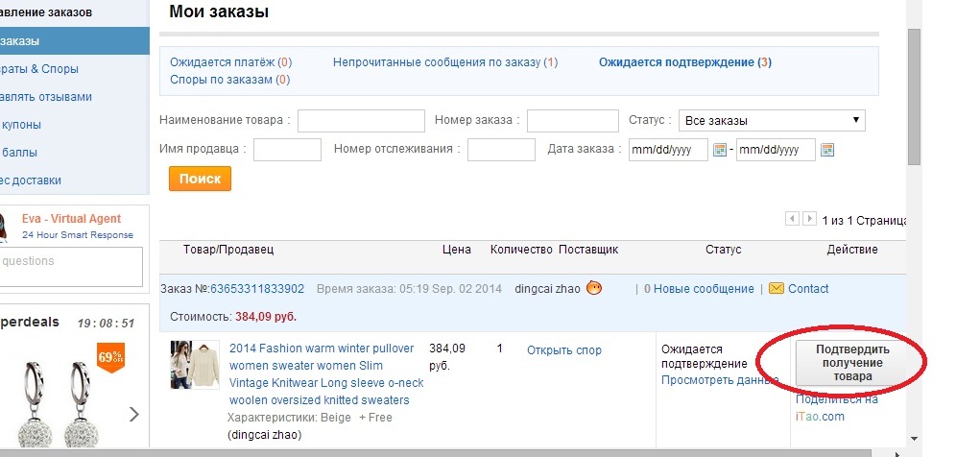Screen dimensions: 980x457
Task: Go to next page arrow
Action: tap(809, 219)
